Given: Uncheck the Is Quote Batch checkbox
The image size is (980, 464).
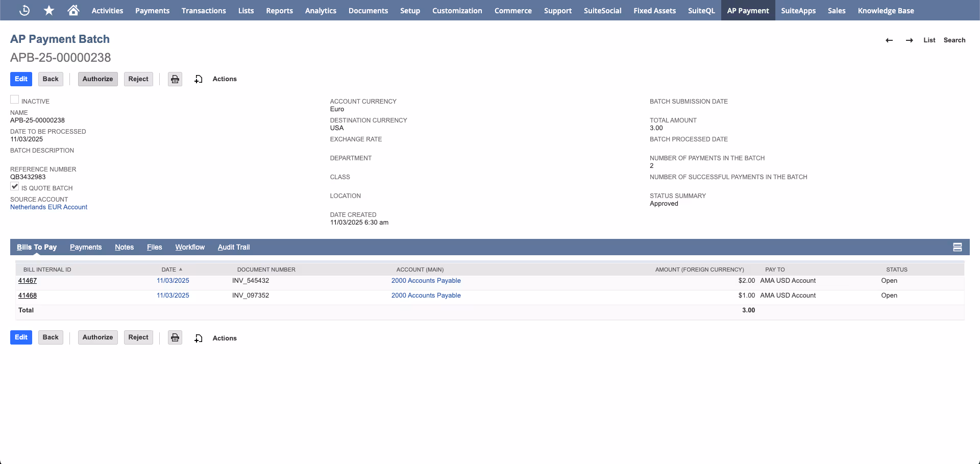Looking at the screenshot, I should [x=15, y=186].
